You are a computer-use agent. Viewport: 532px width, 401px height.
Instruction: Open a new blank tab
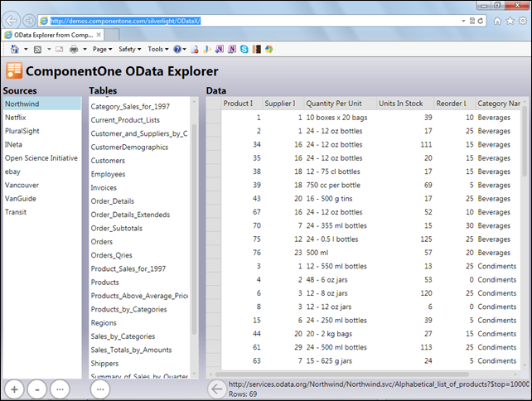111,35
